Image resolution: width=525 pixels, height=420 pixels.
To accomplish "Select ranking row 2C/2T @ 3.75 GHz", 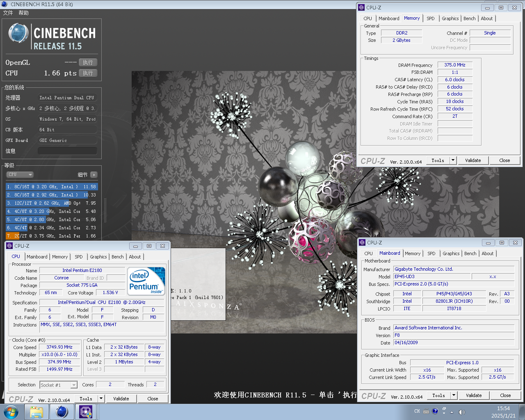I will click(x=52, y=236).
